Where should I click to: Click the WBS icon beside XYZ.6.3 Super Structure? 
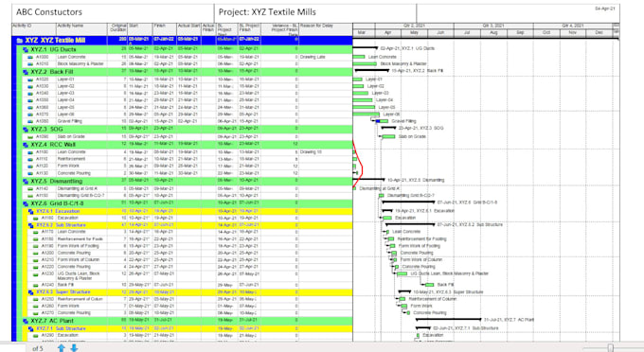point(31,292)
